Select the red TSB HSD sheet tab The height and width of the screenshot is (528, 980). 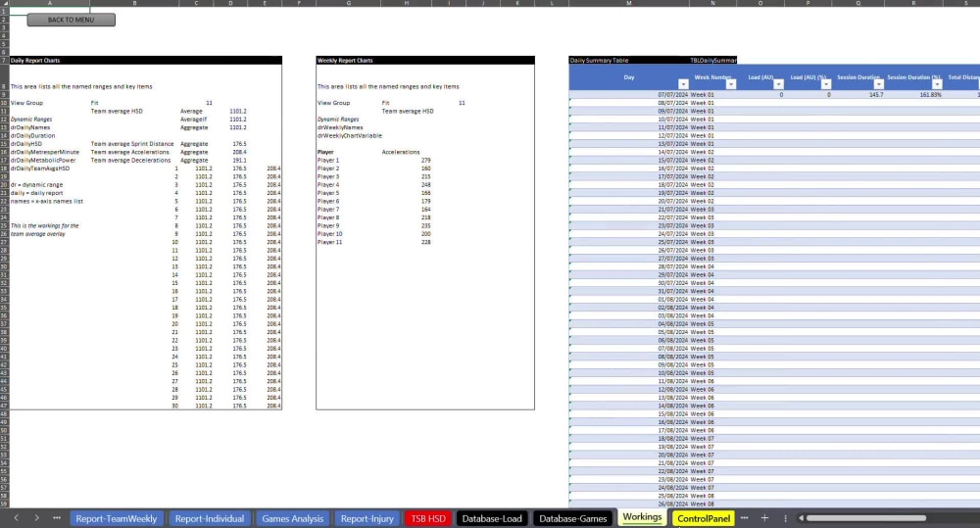(428, 518)
